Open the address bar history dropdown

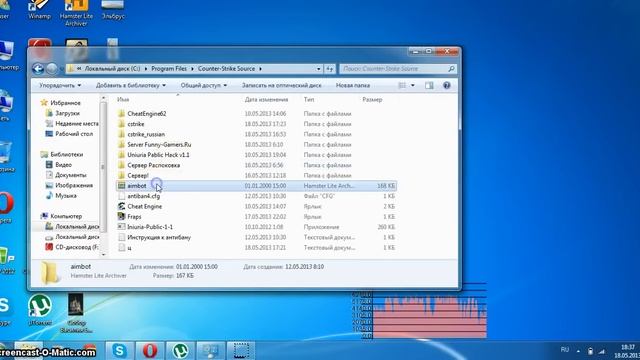pyautogui.click(x=319, y=69)
